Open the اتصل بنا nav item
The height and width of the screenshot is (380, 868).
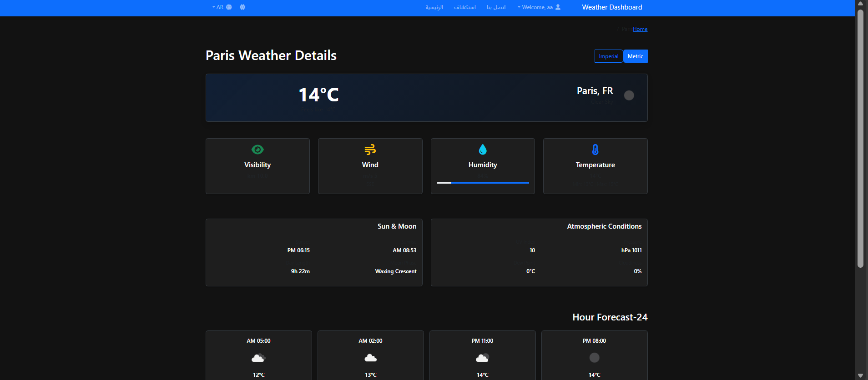(496, 7)
